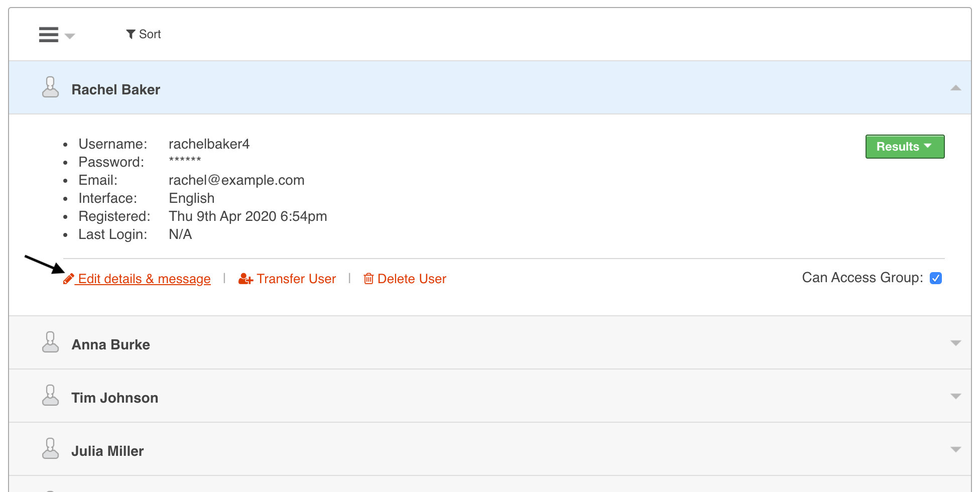The image size is (980, 492).
Task: Click the pencil edit icon
Action: (69, 279)
